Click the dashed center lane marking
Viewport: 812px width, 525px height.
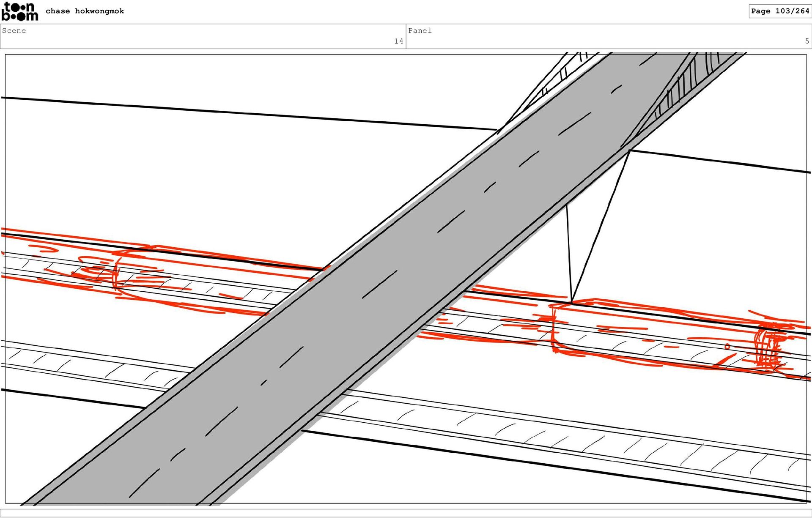pyautogui.click(x=379, y=284)
